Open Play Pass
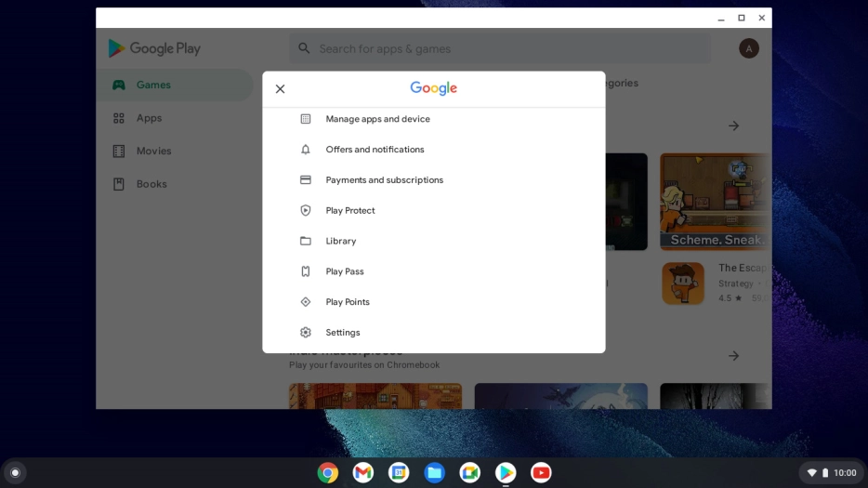This screenshot has height=488, width=868. tap(433, 271)
